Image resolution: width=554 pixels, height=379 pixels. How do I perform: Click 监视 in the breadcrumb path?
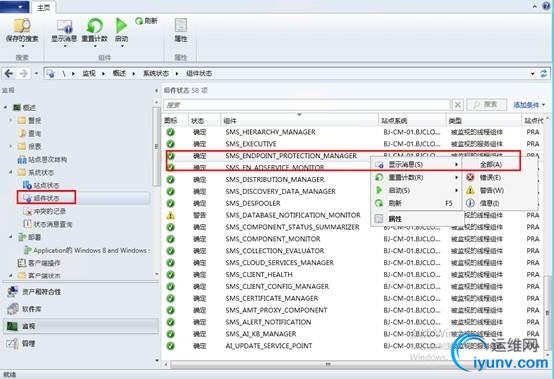click(x=89, y=73)
